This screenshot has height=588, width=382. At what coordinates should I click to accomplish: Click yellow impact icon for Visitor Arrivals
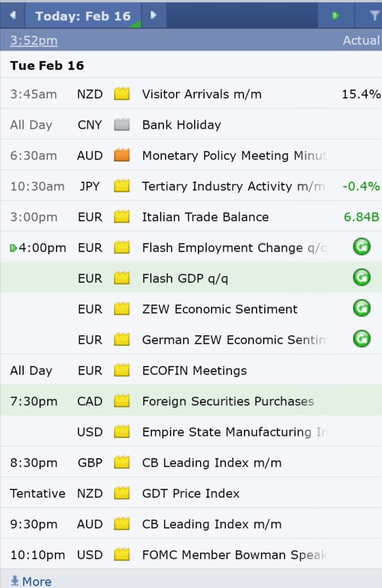click(x=122, y=94)
